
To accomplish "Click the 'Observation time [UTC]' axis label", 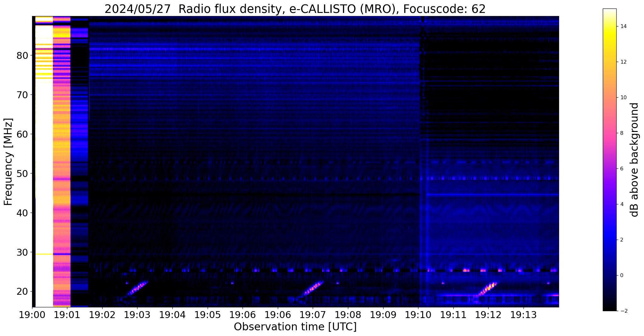I will [295, 327].
